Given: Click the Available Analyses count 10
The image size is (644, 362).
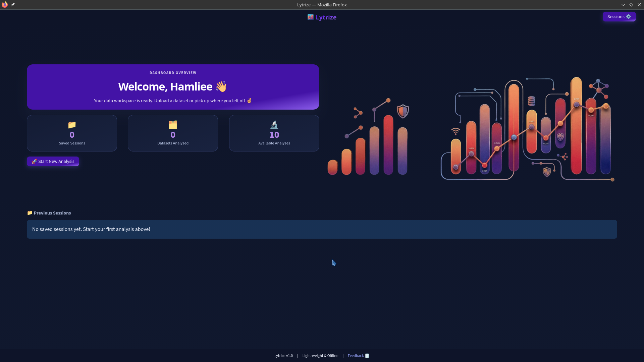Looking at the screenshot, I should [274, 135].
